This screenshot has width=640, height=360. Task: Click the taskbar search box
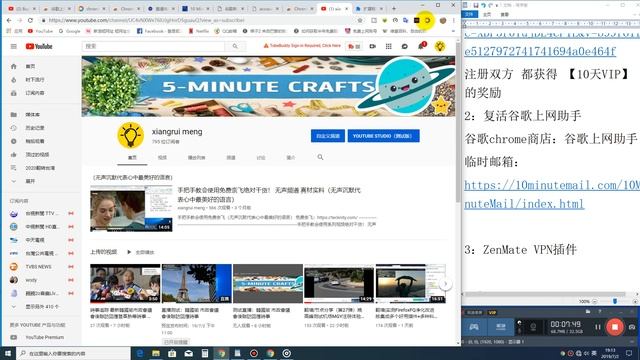[73, 353]
